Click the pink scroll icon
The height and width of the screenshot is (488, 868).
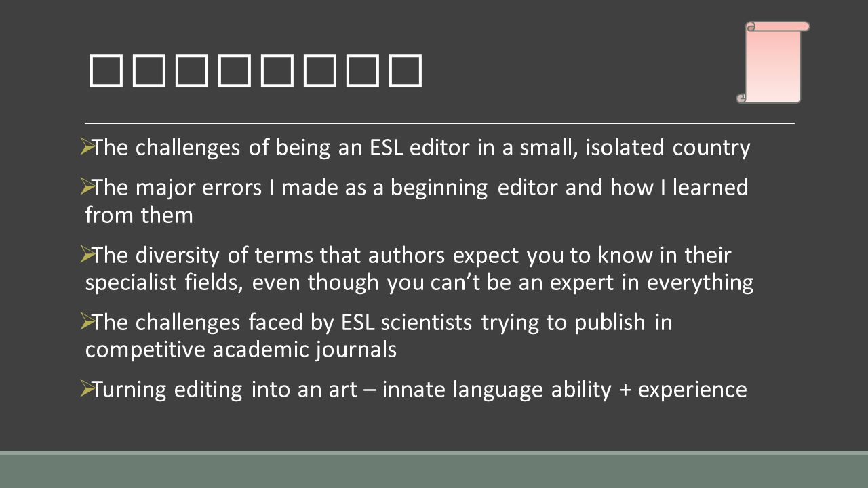[x=773, y=62]
